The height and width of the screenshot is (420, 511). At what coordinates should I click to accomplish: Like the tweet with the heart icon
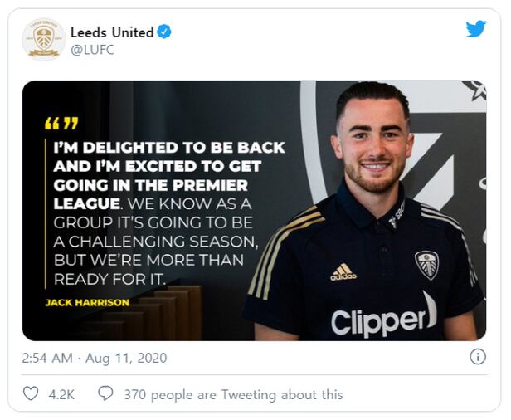pyautogui.click(x=31, y=394)
